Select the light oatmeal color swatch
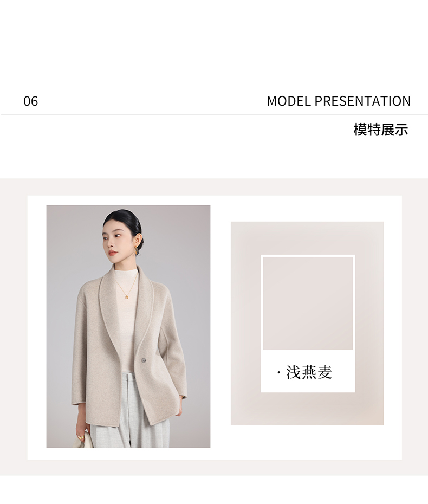 coord(308,303)
